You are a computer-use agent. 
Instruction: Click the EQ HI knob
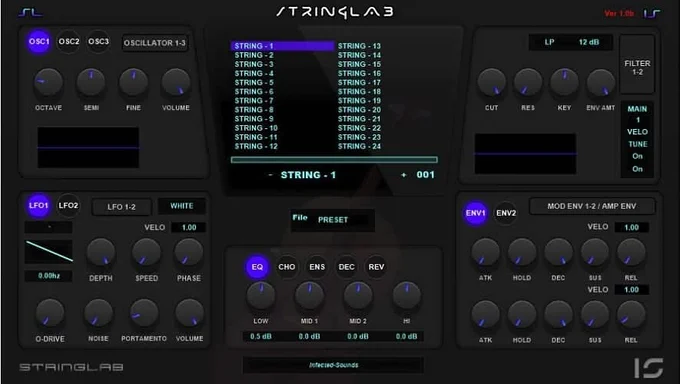click(406, 295)
